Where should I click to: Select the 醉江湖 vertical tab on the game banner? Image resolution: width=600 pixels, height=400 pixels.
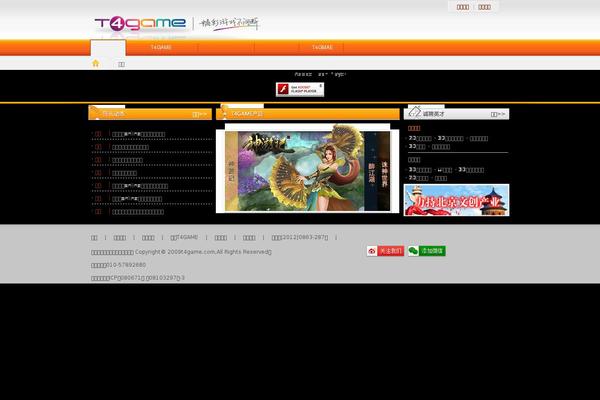pos(372,172)
